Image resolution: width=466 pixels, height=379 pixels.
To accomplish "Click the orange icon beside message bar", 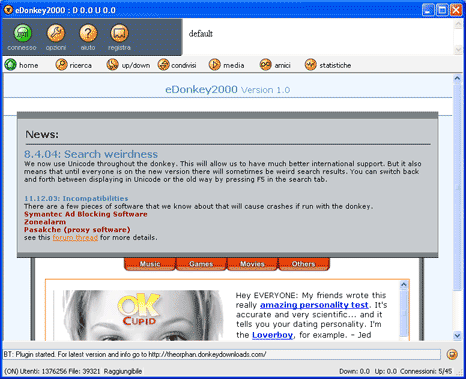I will click(x=452, y=354).
